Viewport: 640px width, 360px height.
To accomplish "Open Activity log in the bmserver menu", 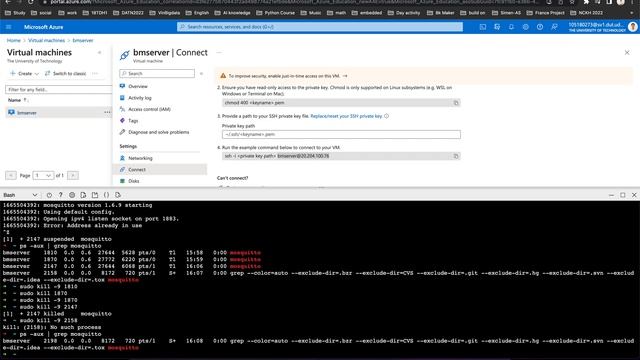I will (x=140, y=98).
